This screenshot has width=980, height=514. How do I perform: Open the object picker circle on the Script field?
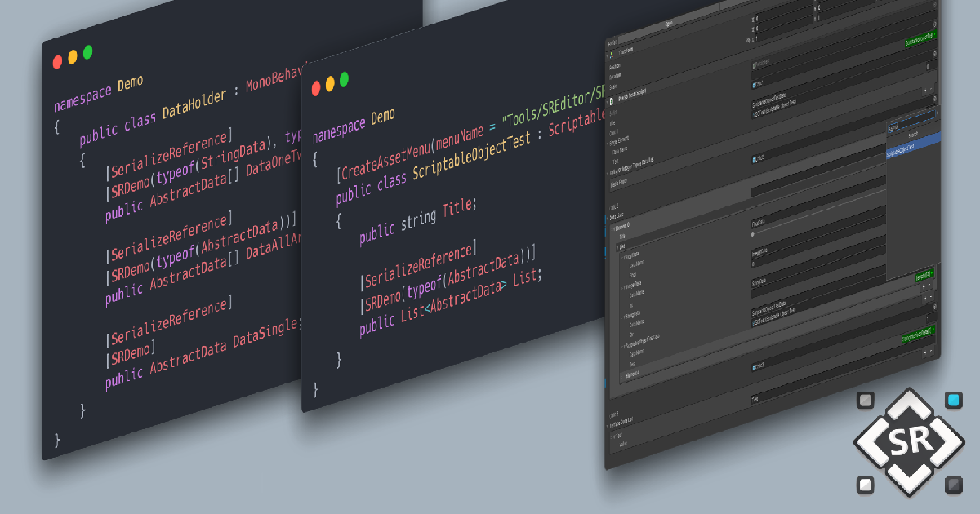937,113
